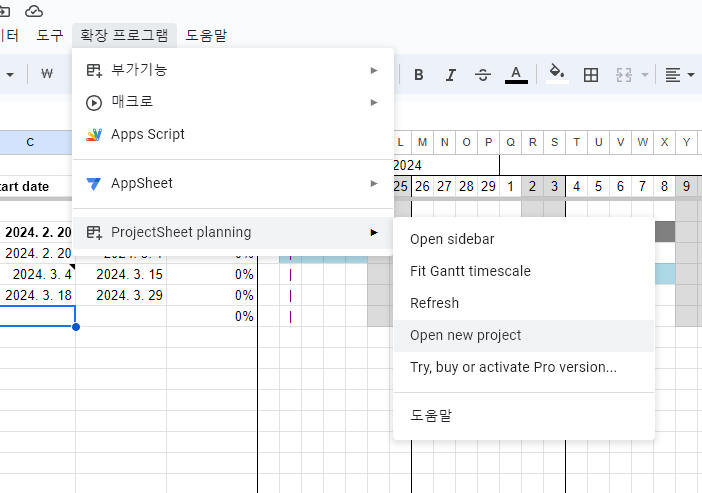
Task: Click the 2024. 3. 4 date cell
Action: tap(38, 274)
